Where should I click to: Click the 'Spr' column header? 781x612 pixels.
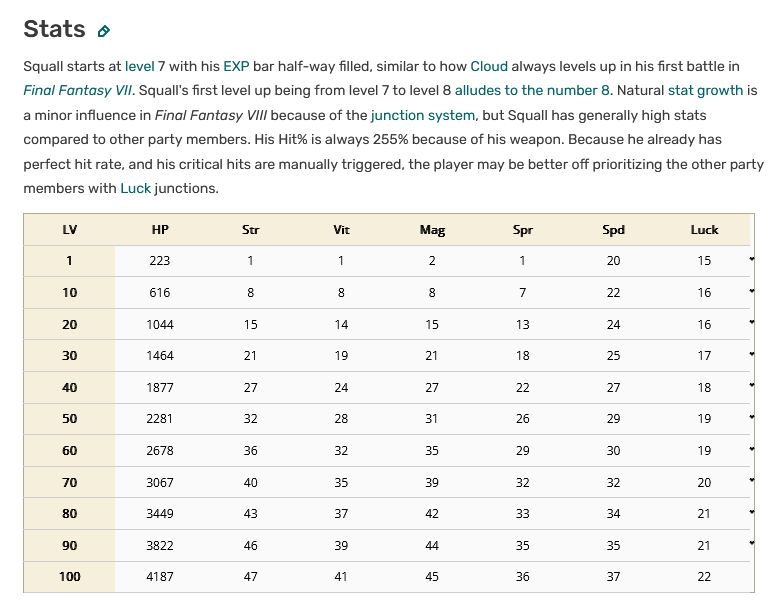point(522,230)
